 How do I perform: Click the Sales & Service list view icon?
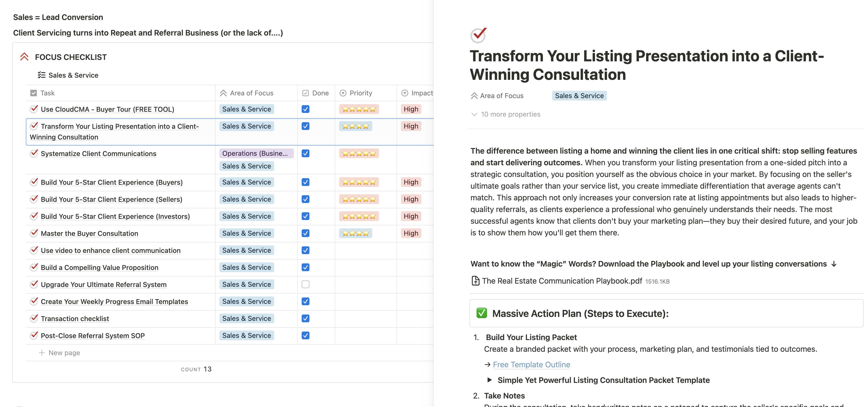[x=41, y=75]
